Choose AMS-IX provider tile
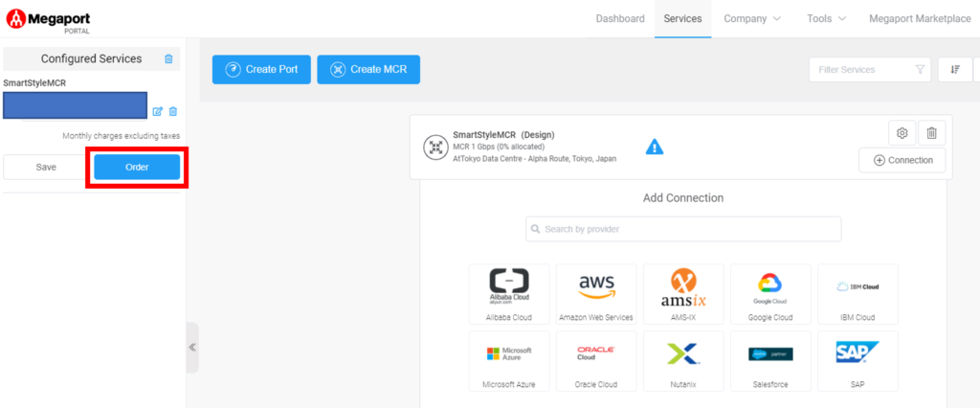This screenshot has height=410, width=980. click(683, 295)
